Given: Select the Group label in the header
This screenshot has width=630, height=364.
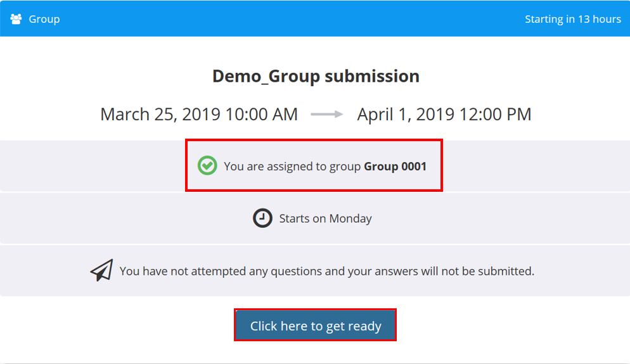Looking at the screenshot, I should tap(44, 19).
